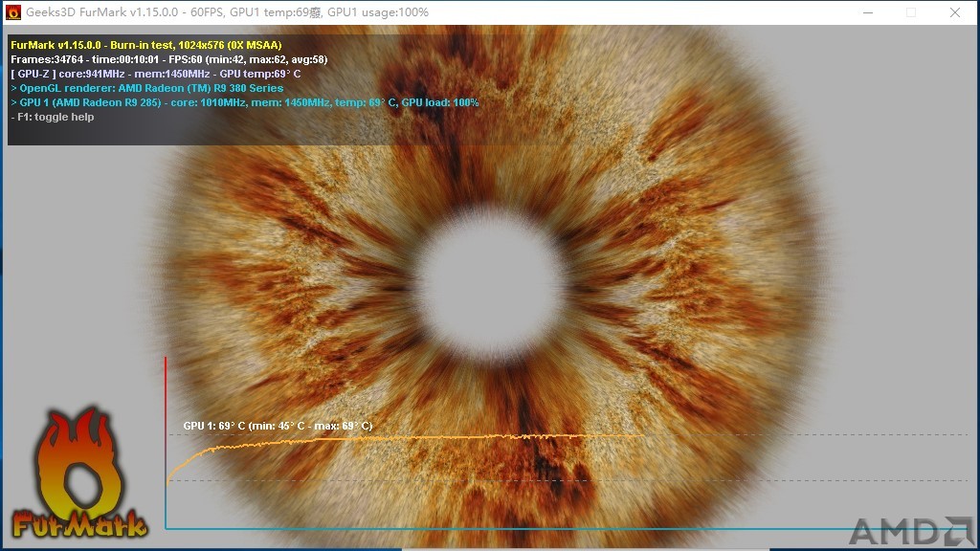Maximize the FurMark window
Screen dimensions: 980x551
(x=911, y=12)
